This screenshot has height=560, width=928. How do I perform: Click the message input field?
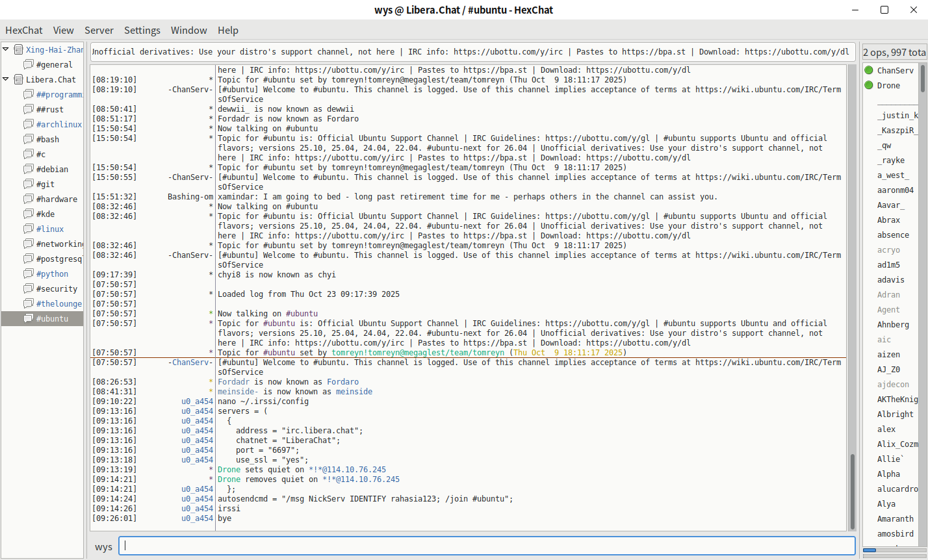[x=487, y=546]
